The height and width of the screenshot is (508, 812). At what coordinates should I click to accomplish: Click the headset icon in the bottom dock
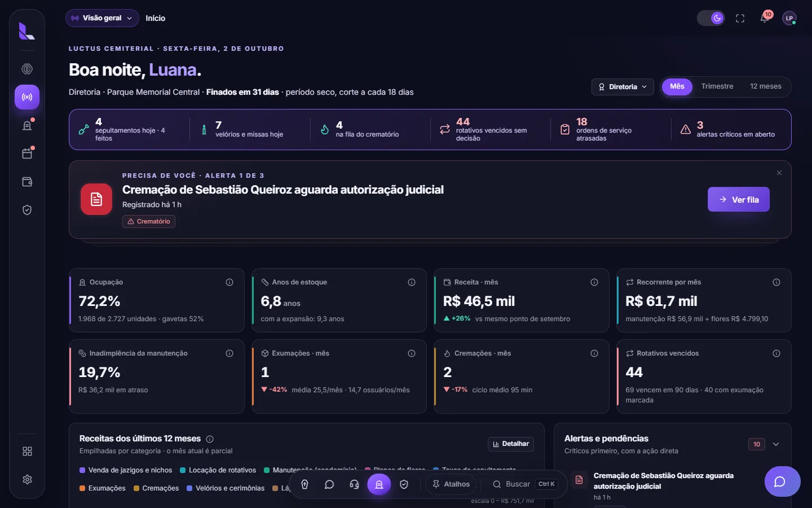pyautogui.click(x=354, y=484)
